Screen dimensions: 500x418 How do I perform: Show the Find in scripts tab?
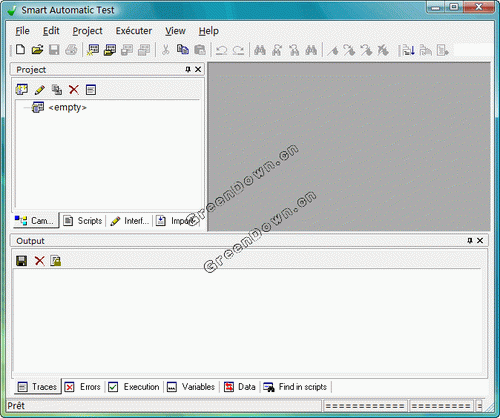[295, 387]
